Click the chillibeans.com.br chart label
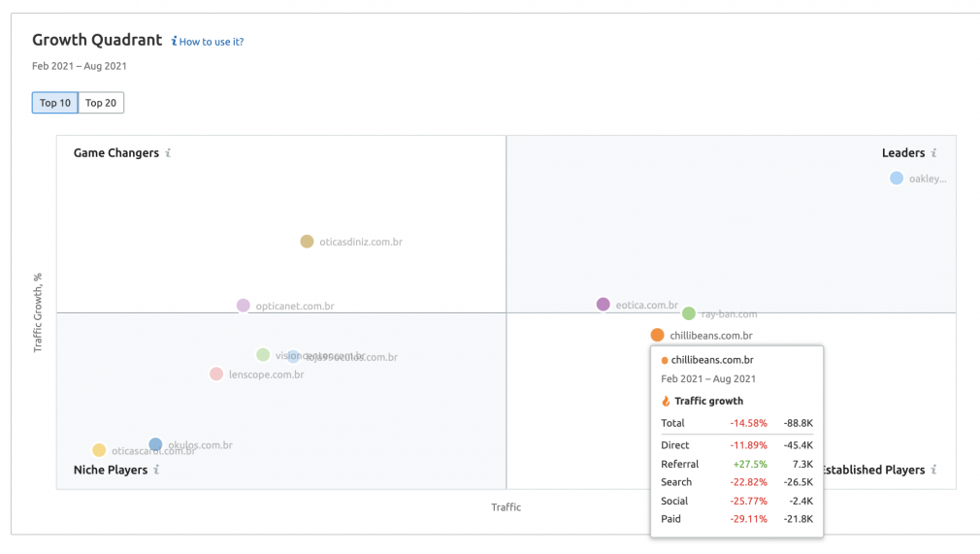Image resolution: width=980 pixels, height=554 pixels. (711, 336)
